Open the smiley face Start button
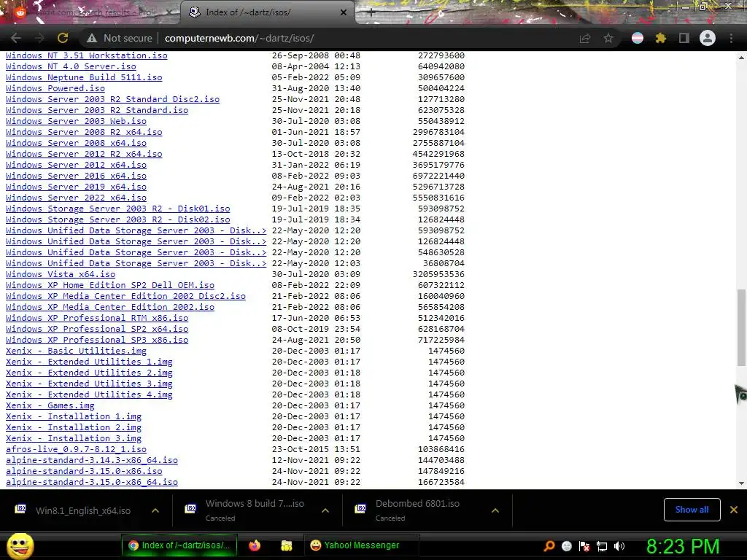 [x=20, y=545]
